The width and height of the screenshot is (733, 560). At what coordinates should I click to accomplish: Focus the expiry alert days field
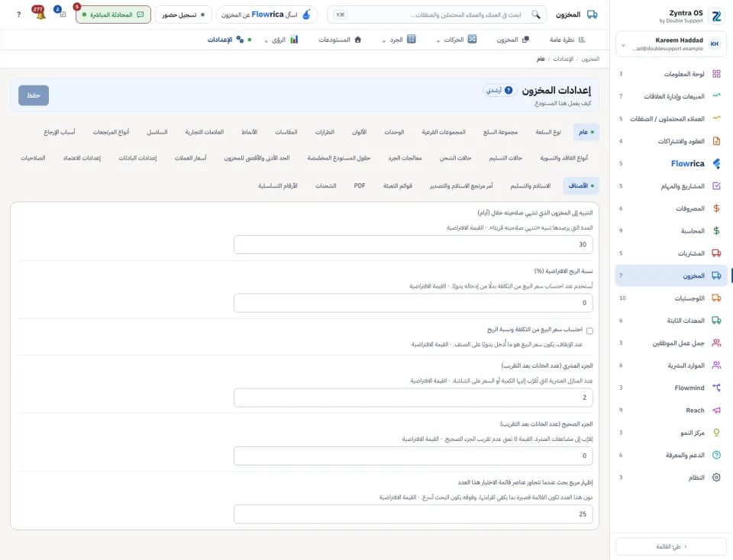(x=413, y=244)
